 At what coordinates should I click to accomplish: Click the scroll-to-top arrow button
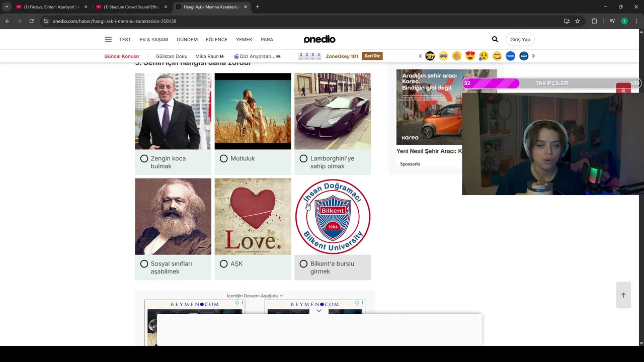[x=623, y=295]
